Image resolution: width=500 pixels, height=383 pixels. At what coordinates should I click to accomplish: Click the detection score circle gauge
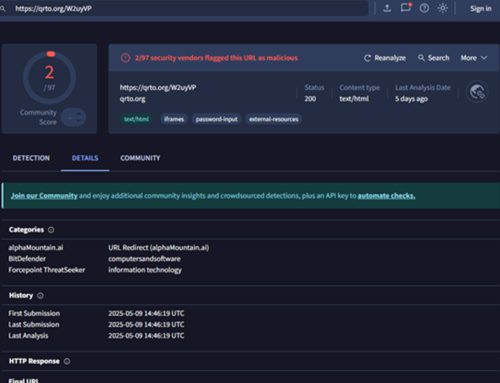[x=49, y=77]
